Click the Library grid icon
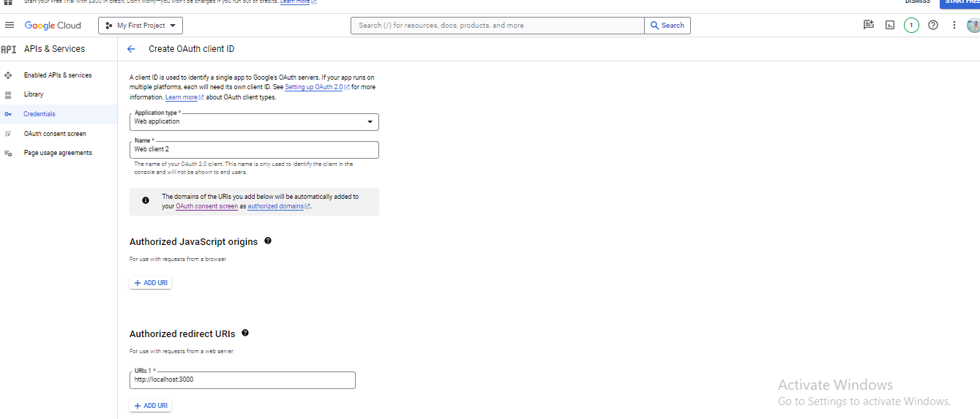Image resolution: width=980 pixels, height=419 pixels. tap(8, 94)
